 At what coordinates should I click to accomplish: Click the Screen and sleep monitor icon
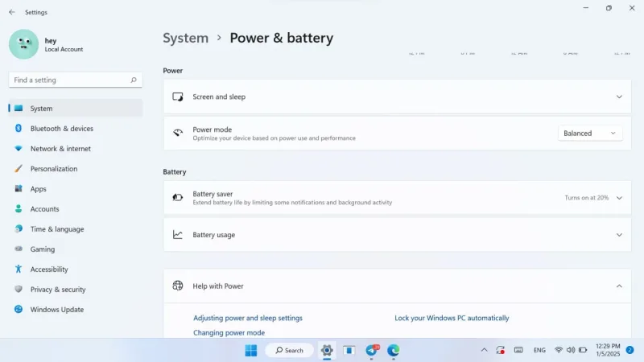(177, 97)
